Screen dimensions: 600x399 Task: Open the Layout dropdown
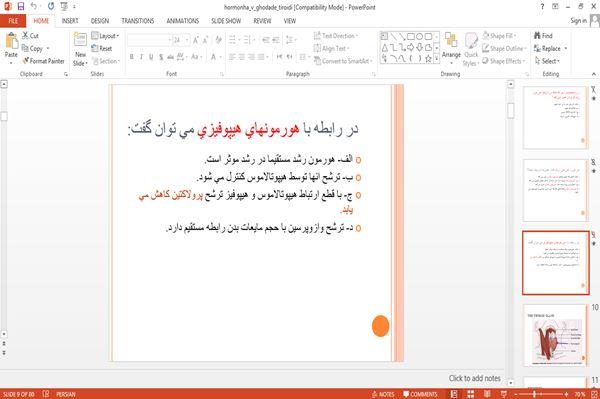pos(106,36)
